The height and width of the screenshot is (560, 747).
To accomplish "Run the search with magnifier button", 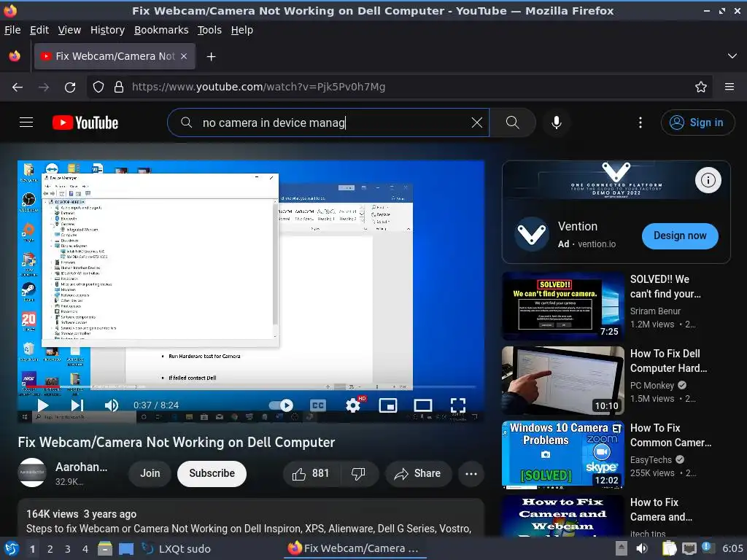I will coord(513,122).
